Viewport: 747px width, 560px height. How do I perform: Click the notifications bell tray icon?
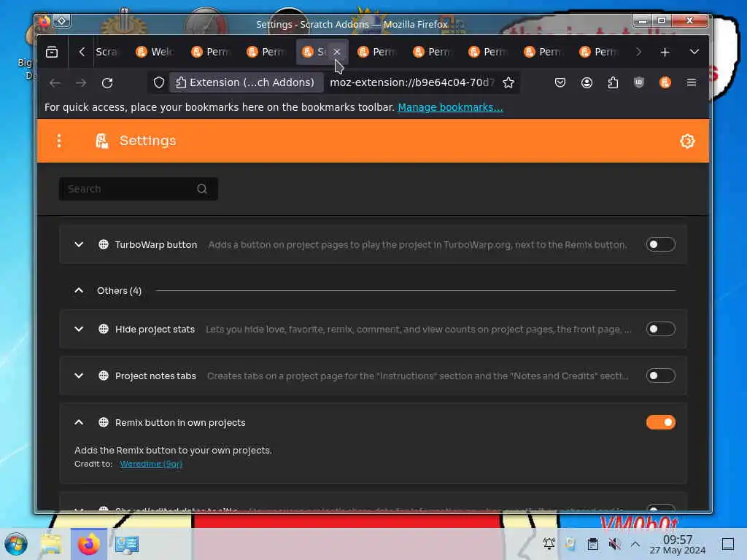[x=549, y=544]
